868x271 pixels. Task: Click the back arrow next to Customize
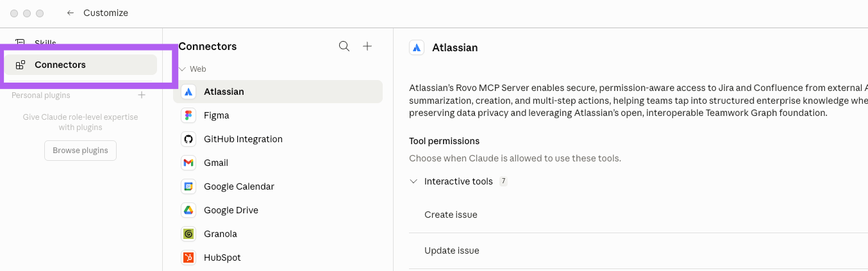point(71,13)
